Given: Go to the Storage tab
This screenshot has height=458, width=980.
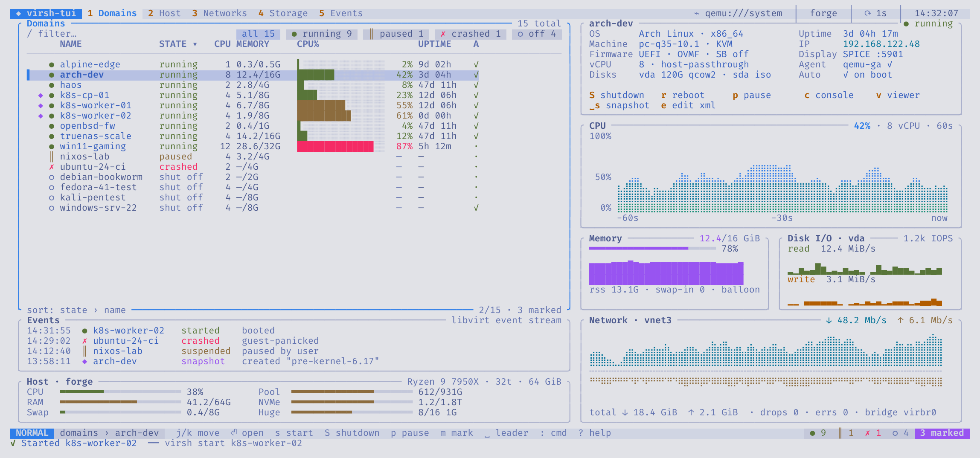Looking at the screenshot, I should (x=283, y=13).
